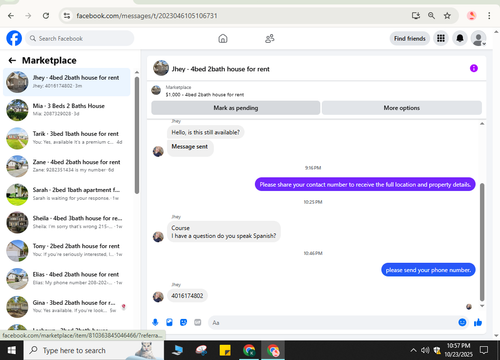Open the Facebook menu grid icon
This screenshot has width=500, height=360.
point(441,38)
